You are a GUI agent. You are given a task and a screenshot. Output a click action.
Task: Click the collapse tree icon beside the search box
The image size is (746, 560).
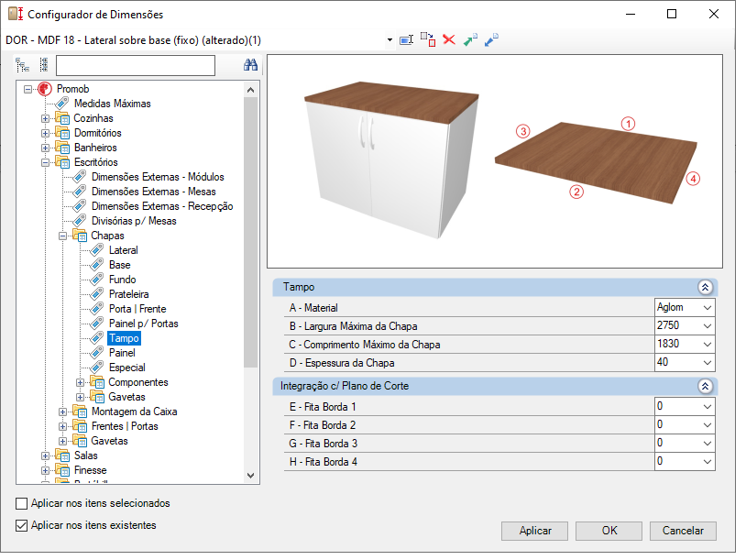(44, 65)
